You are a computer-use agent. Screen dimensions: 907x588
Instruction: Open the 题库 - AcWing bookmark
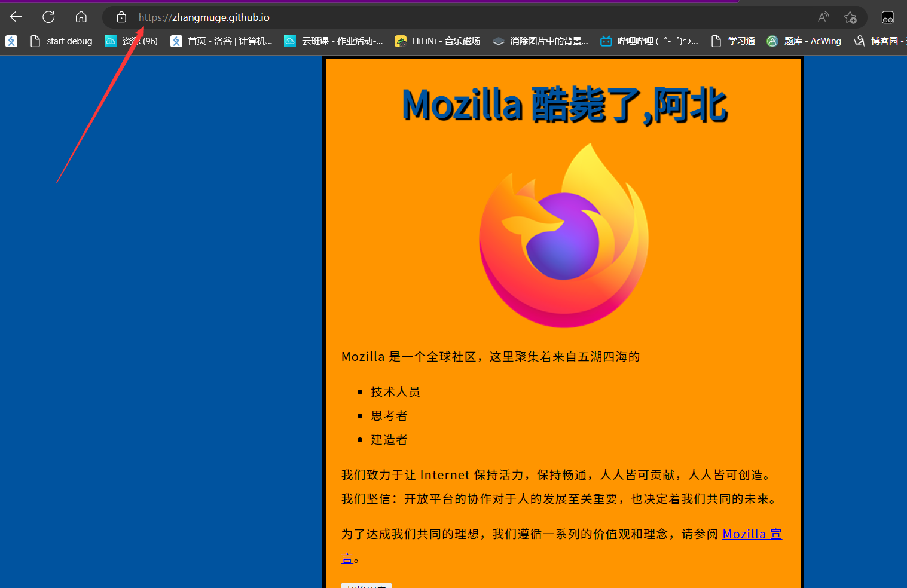804,41
